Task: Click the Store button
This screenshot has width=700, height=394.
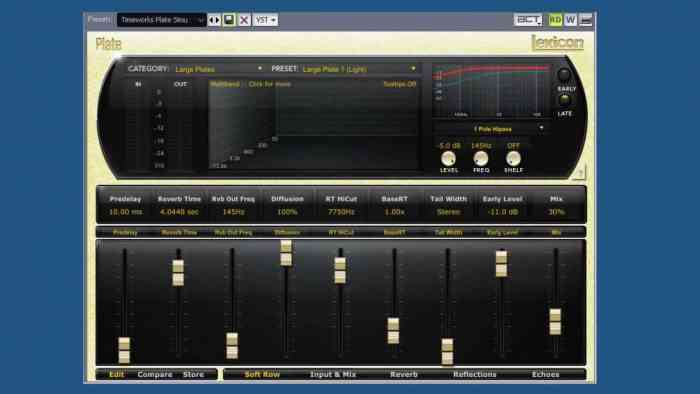Action: pos(193,374)
